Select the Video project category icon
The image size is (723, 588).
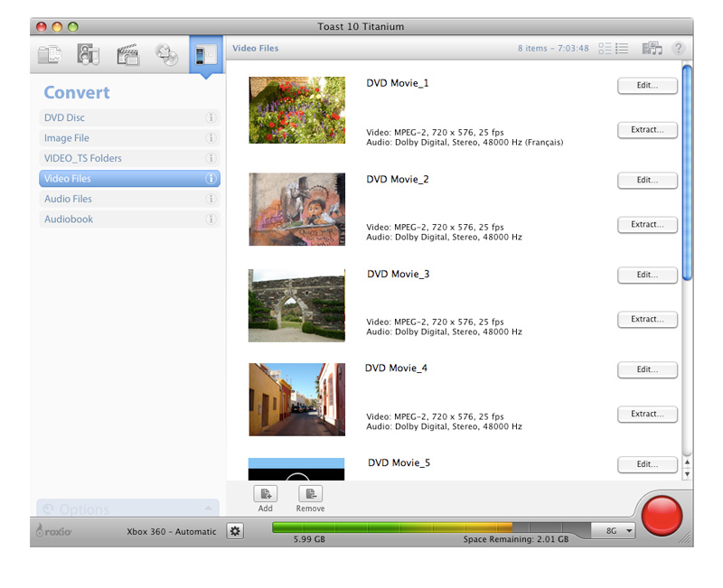(127, 55)
